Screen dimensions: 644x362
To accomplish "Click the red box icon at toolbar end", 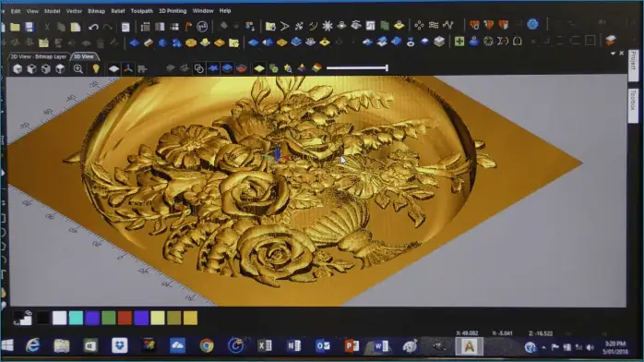I will click(611, 41).
